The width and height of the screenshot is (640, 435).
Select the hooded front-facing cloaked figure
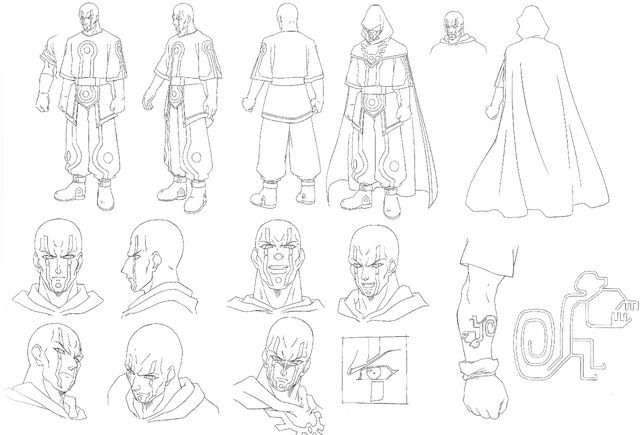(x=382, y=111)
